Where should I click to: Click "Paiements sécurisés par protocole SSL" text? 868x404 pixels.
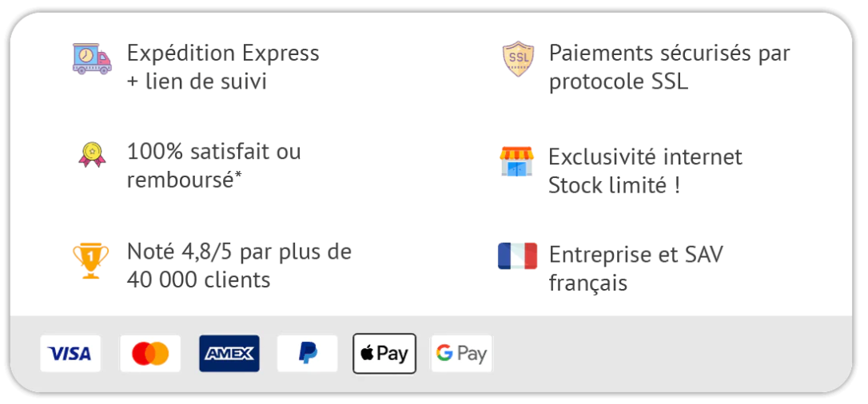point(668,67)
